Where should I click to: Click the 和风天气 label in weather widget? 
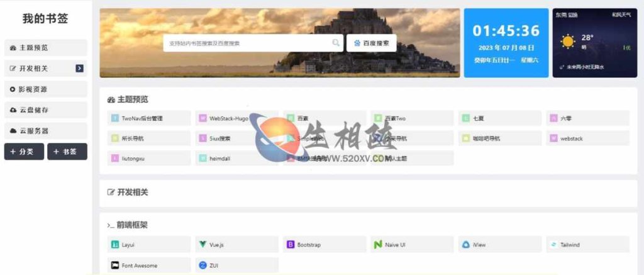(621, 15)
